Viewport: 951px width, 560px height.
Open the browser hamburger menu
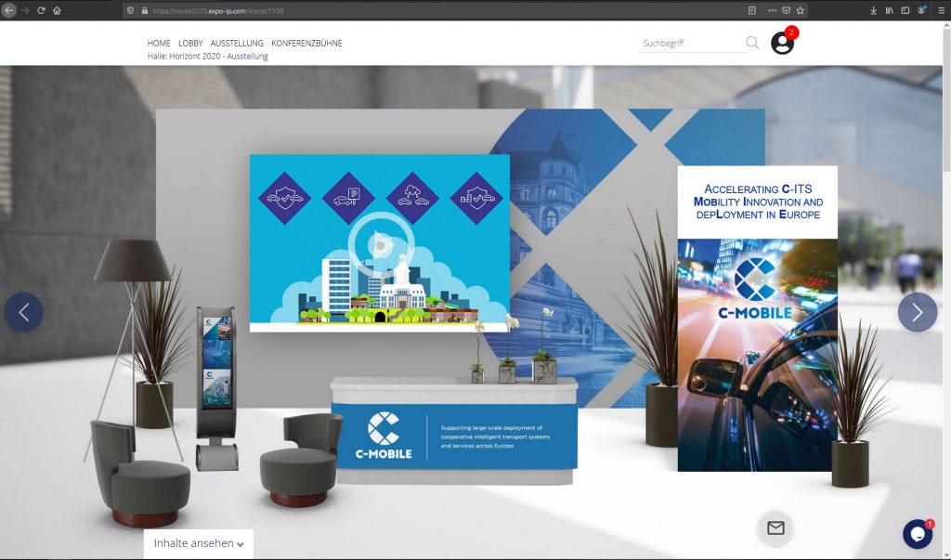[942, 10]
